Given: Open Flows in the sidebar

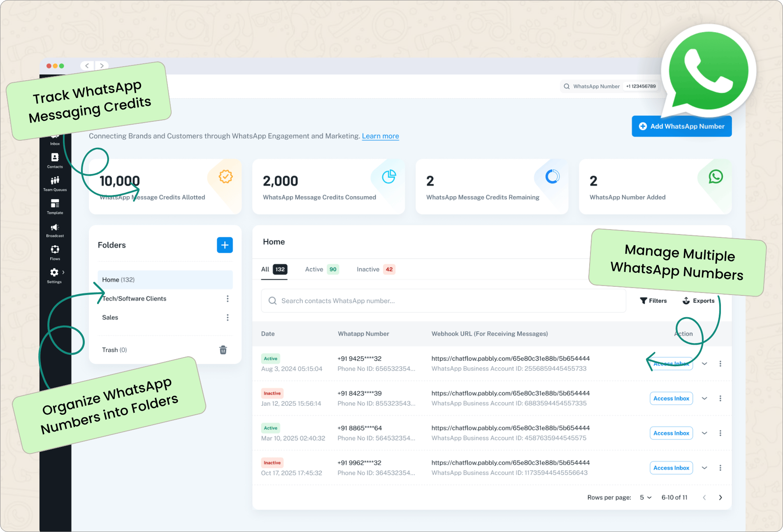Looking at the screenshot, I should [x=55, y=253].
